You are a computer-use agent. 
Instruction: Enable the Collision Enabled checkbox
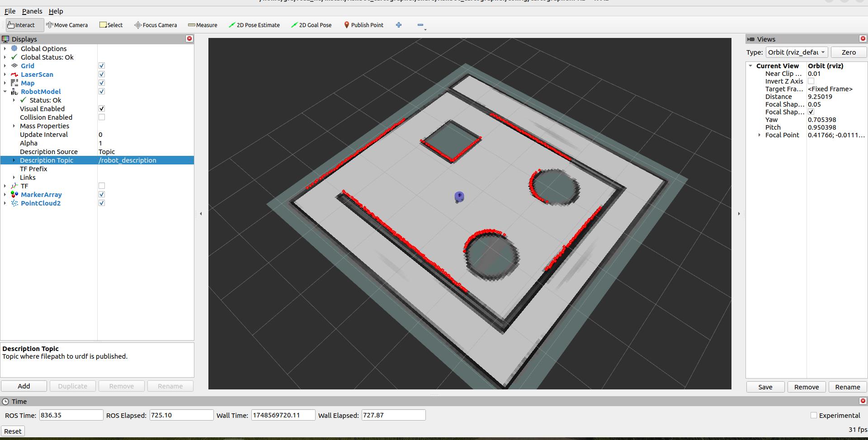102,117
